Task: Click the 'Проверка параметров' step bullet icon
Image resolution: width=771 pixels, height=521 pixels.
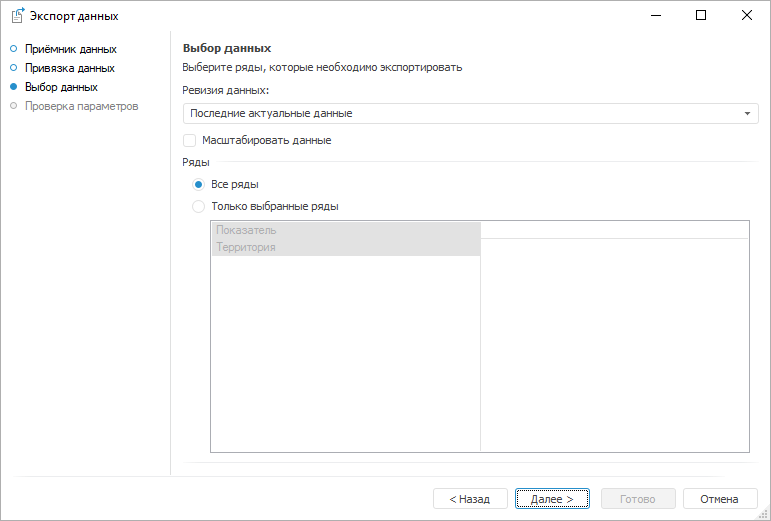Action: click(x=13, y=106)
